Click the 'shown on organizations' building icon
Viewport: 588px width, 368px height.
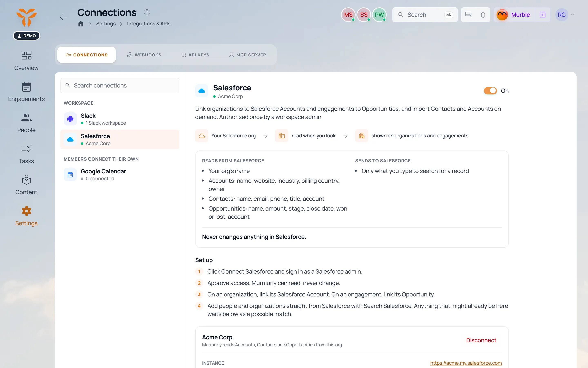point(362,136)
